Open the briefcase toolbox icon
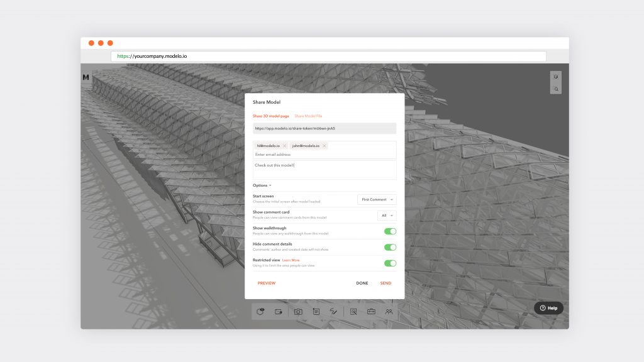Screen dimensions: 644x362 point(371,312)
